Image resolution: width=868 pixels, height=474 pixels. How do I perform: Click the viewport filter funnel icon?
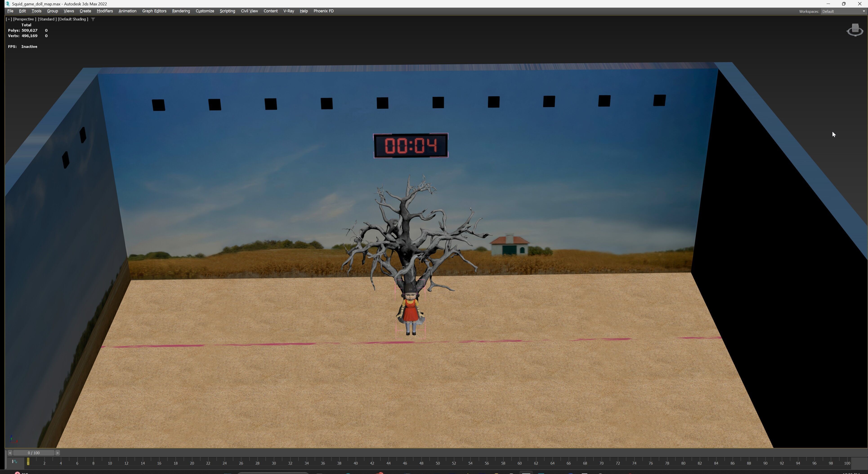click(x=93, y=19)
